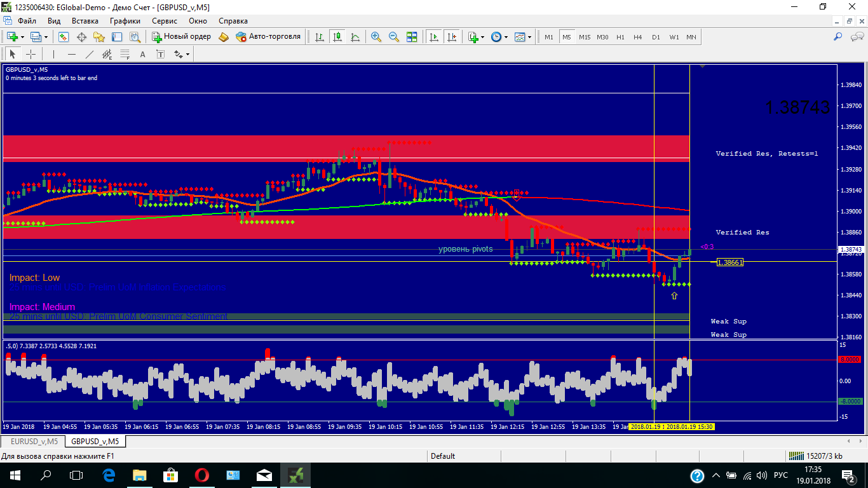The width and height of the screenshot is (868, 488).
Task: Zoom in on the chart
Action: (x=376, y=37)
